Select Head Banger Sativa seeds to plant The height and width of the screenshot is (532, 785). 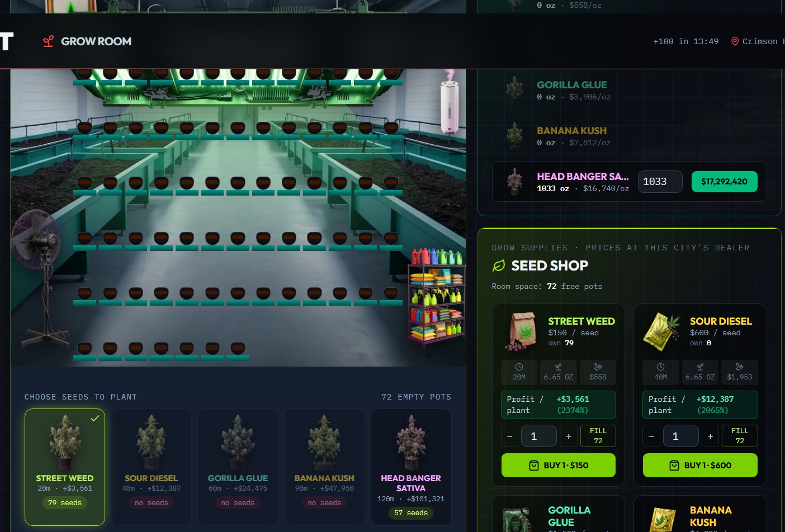point(411,467)
